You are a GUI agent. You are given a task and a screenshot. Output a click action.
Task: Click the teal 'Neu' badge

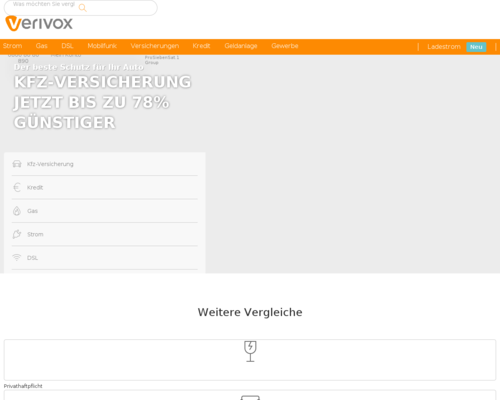tap(476, 47)
